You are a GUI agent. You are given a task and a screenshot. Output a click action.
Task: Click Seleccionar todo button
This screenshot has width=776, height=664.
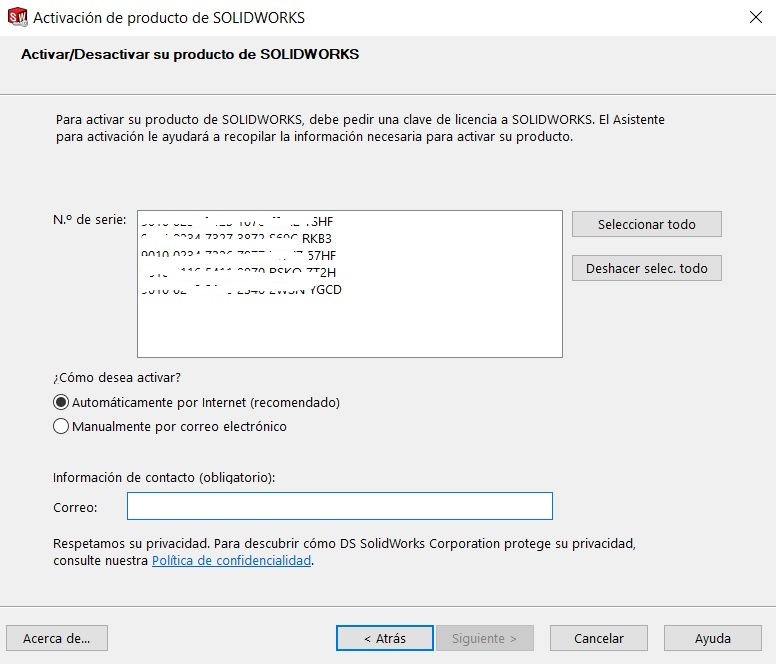[x=646, y=224]
